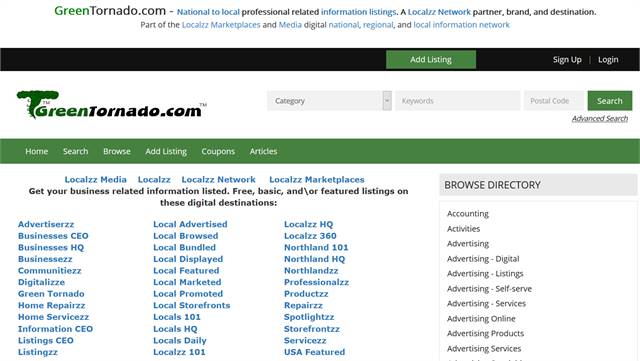Open Browse in green navigation bar
This screenshot has width=640, height=361.
[x=117, y=152]
